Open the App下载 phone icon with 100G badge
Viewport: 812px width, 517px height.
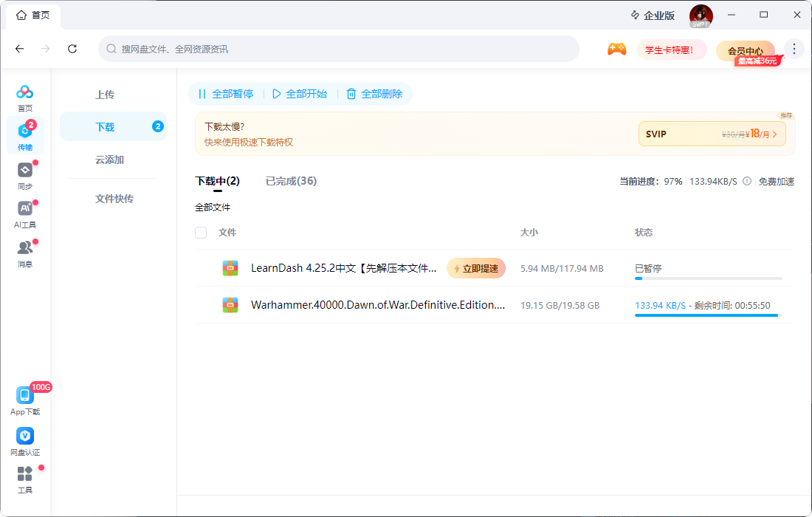coord(25,395)
